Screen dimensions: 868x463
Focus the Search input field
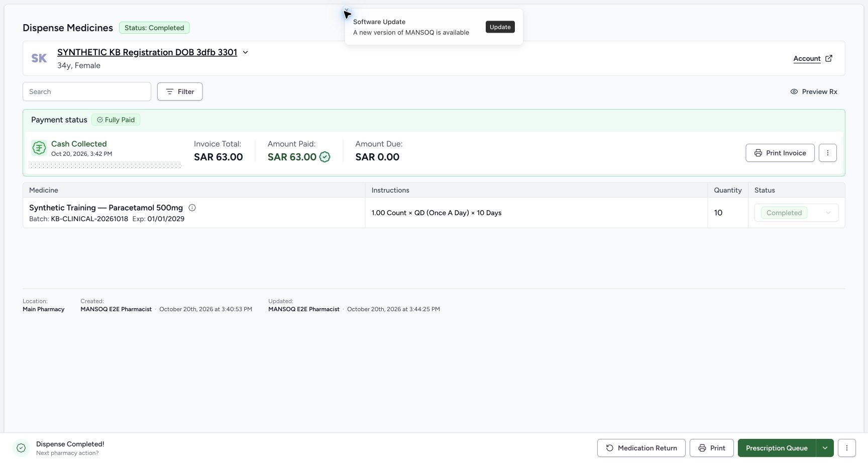[87, 91]
